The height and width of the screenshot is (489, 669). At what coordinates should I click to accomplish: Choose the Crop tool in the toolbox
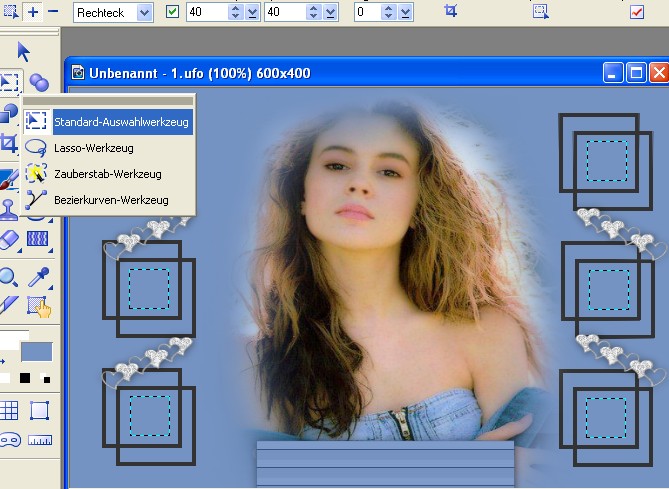point(9,143)
